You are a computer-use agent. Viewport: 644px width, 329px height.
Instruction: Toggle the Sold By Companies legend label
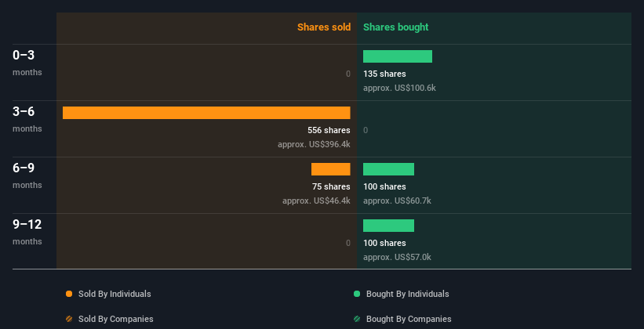116,319
